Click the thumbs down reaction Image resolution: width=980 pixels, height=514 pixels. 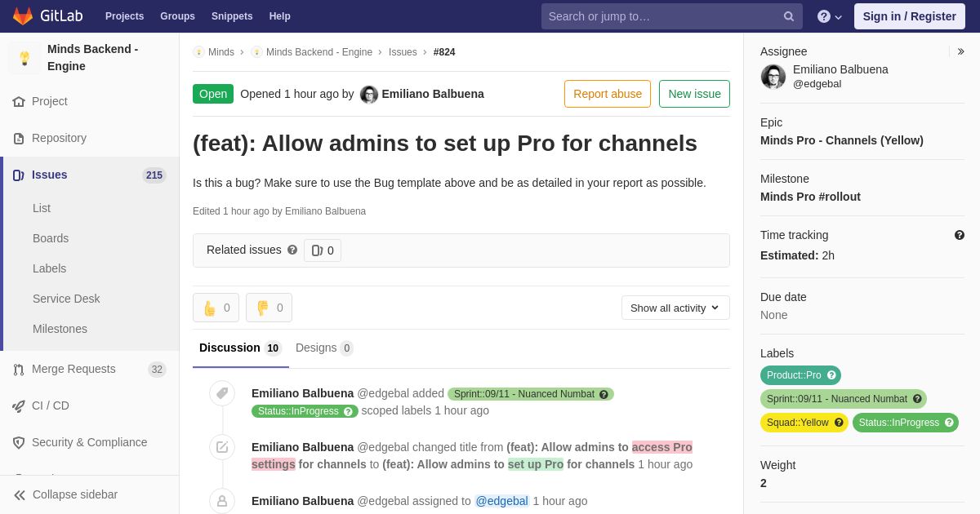pos(269,308)
